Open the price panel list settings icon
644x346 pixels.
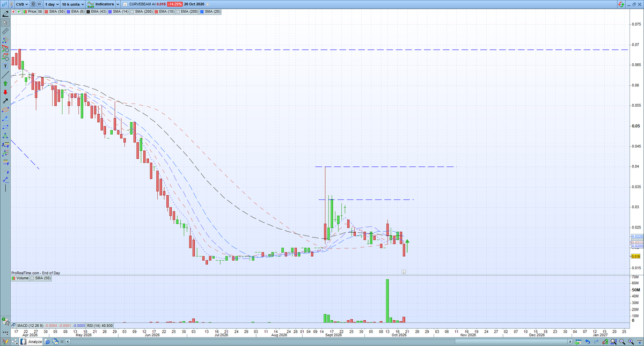[x=40, y=11]
